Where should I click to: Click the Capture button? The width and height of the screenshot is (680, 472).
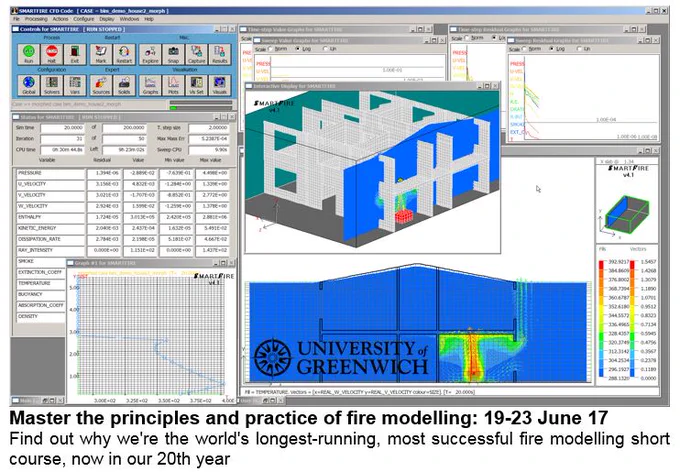click(x=196, y=54)
